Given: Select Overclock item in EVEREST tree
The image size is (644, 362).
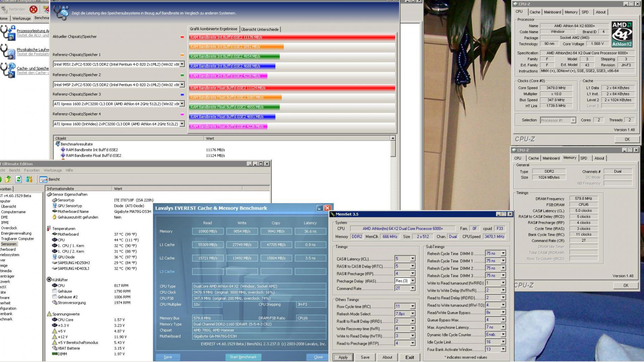Looking at the screenshot, I should (x=9, y=228).
